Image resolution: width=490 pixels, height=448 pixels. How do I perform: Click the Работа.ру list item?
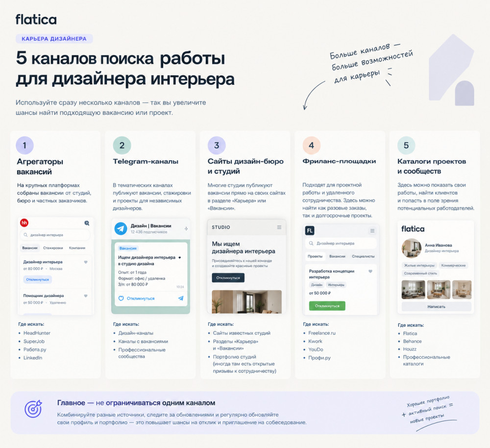tap(35, 349)
